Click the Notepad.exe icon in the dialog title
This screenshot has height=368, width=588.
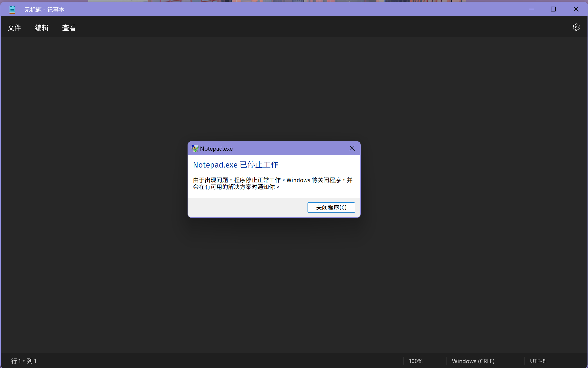[x=195, y=148]
